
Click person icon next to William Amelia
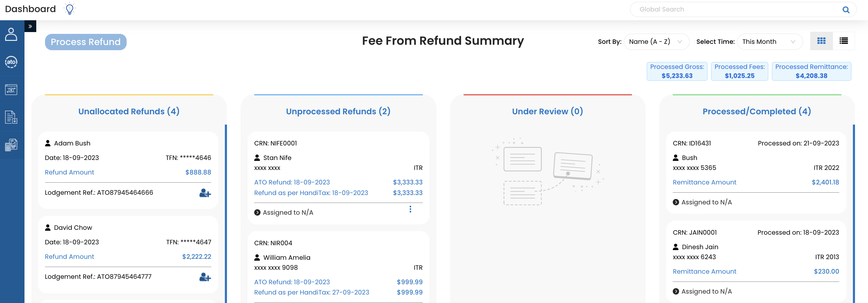pyautogui.click(x=257, y=258)
